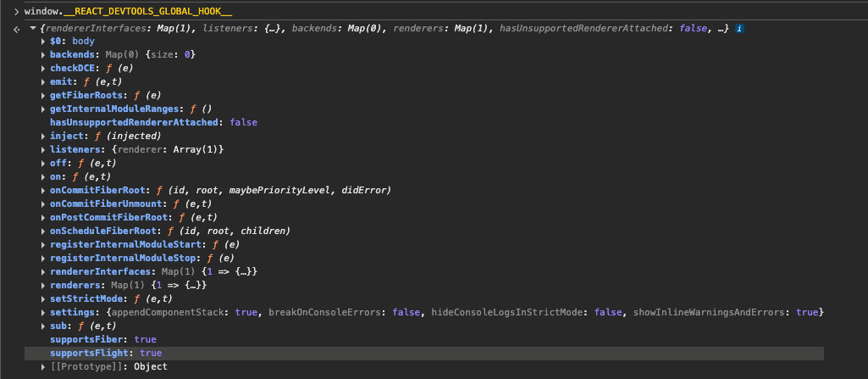Expand the emit function property
This screenshot has width=868, height=379.
pyautogui.click(x=43, y=82)
